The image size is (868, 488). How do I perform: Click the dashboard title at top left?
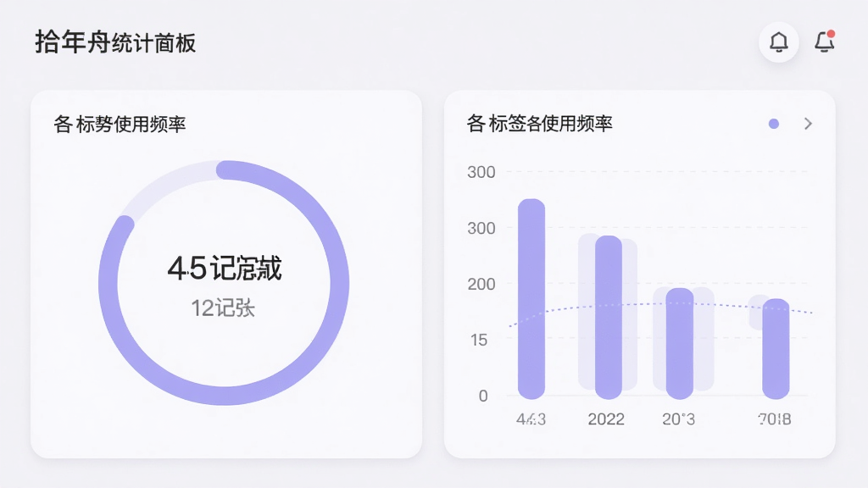(115, 42)
